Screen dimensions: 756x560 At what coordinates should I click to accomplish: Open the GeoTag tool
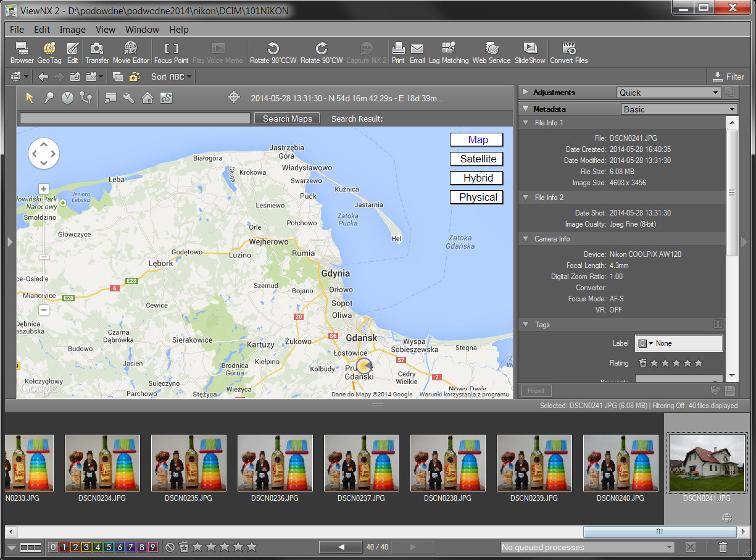pos(49,52)
